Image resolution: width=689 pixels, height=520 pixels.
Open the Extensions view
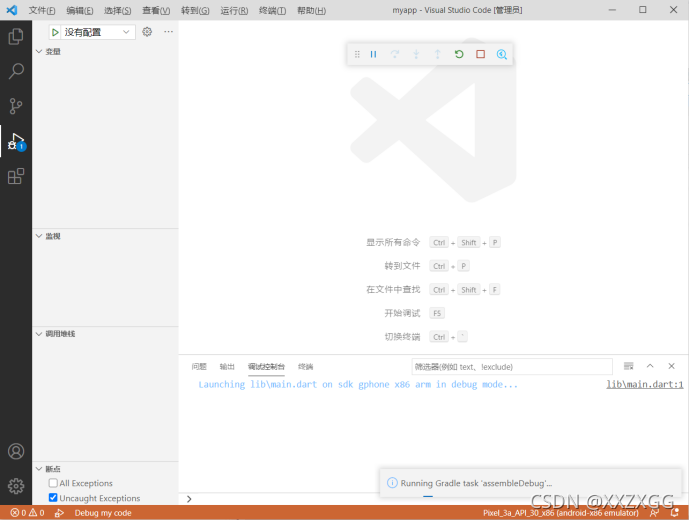pyautogui.click(x=16, y=176)
